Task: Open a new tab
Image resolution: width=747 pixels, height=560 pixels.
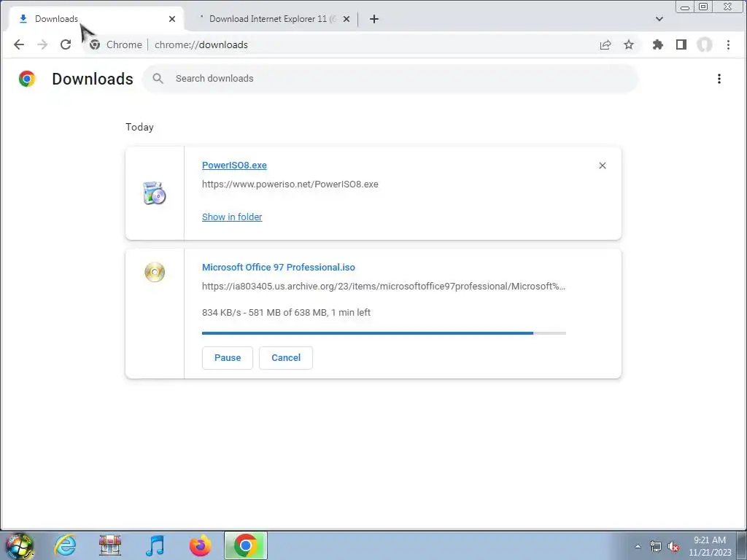Action: 374,19
